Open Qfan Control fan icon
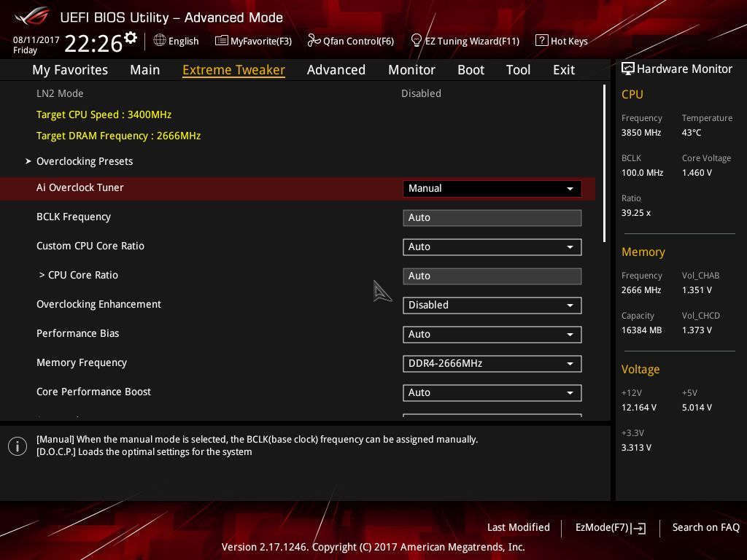This screenshot has width=747, height=560. (x=314, y=41)
